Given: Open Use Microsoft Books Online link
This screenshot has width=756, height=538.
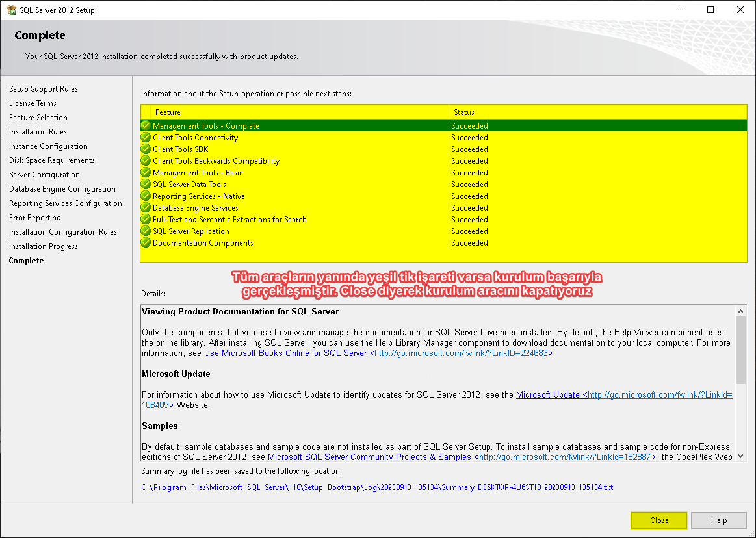Looking at the screenshot, I should (378, 353).
